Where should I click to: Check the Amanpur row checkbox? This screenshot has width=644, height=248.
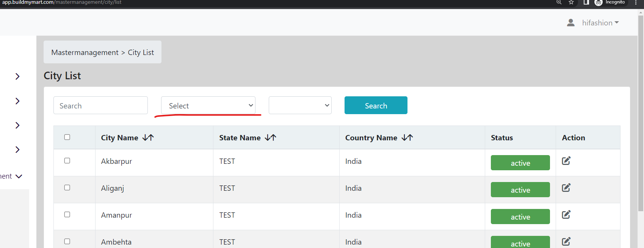[67, 214]
